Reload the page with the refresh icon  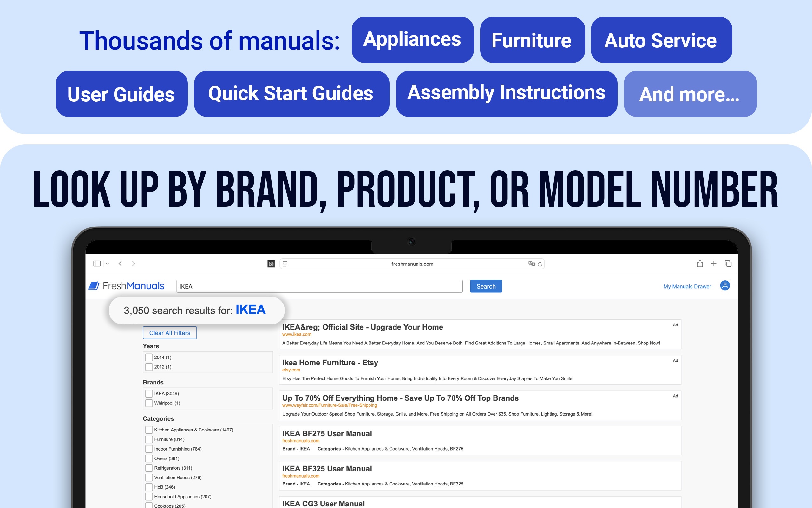point(540,264)
